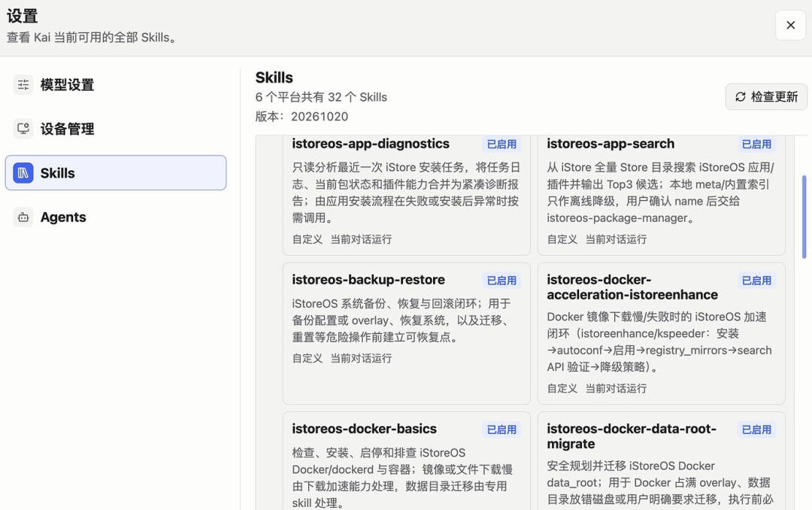
Task: Click the istoreos-docker-basics description text
Action: (x=402, y=478)
